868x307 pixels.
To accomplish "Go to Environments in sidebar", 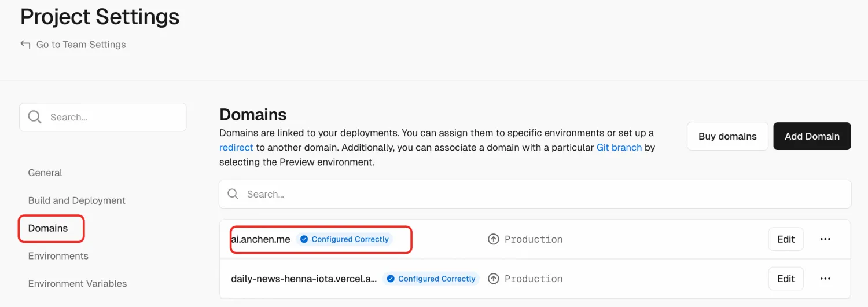I will 58,256.
